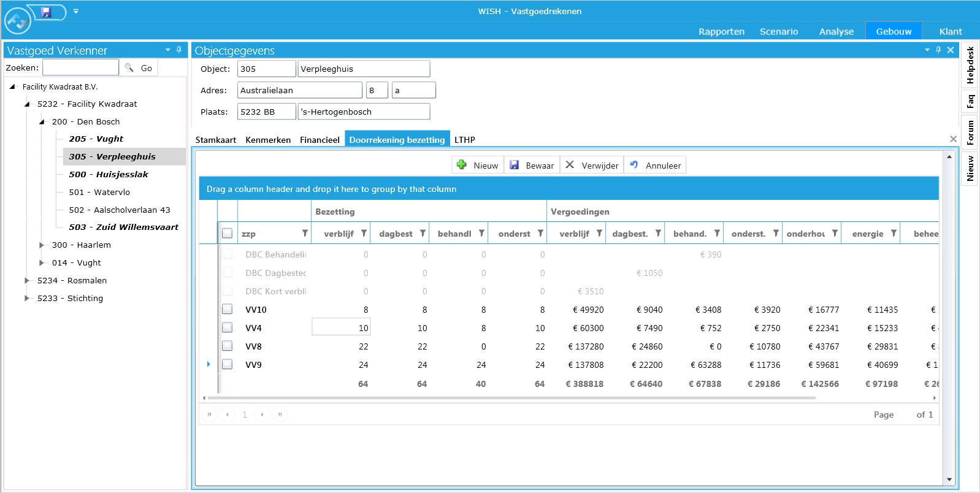
Task: Click the horizontal scrollbar under the grid
Action: click(x=511, y=398)
